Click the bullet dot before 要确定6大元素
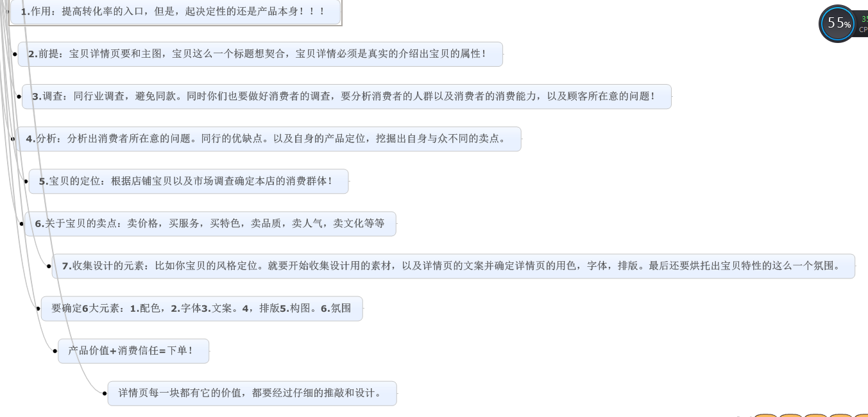868x417 pixels. (38, 309)
